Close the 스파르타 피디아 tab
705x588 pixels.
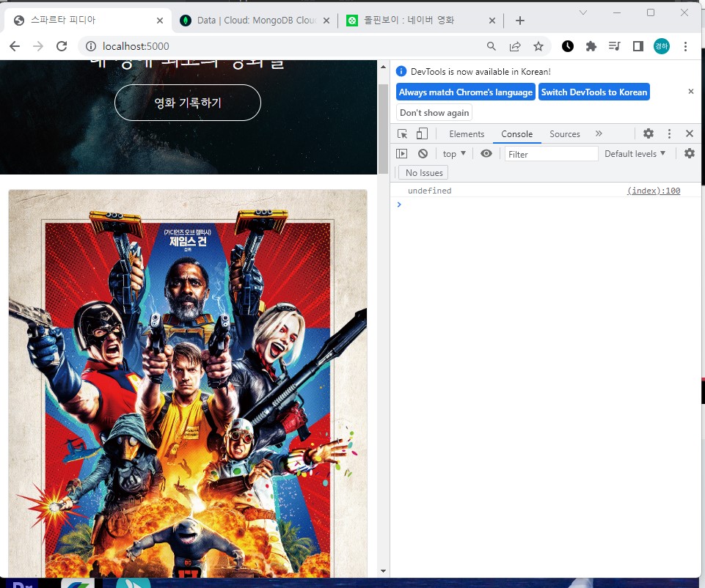[160, 21]
